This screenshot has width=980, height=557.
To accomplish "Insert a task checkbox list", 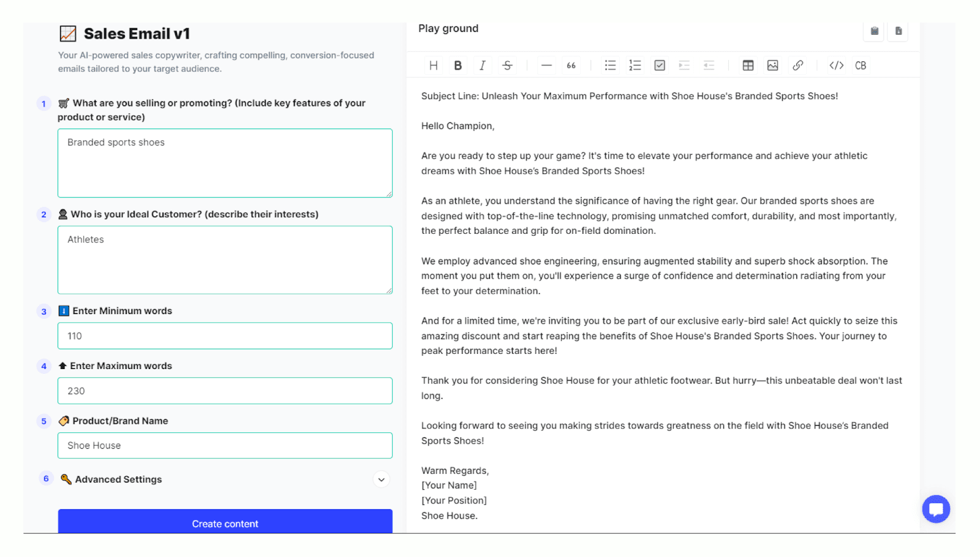I will 660,65.
